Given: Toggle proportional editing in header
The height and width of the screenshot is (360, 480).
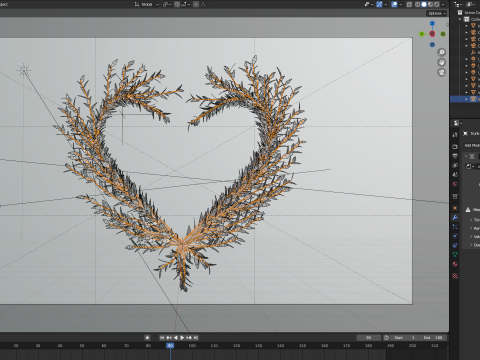Looking at the screenshot, I should click(196, 4).
